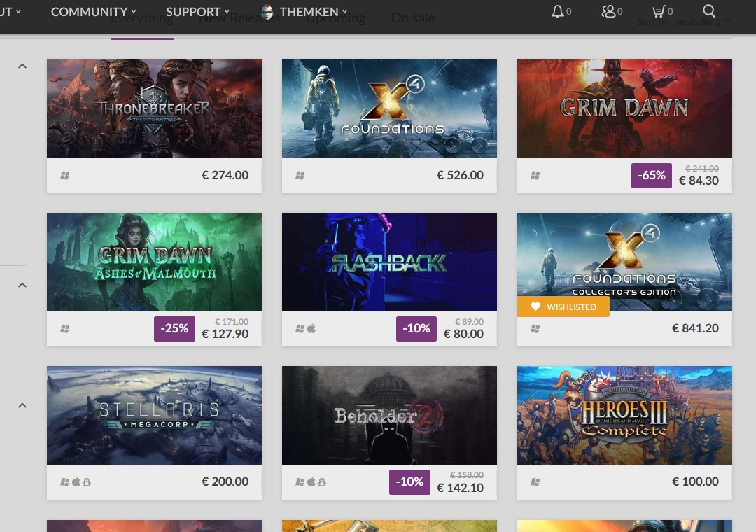The width and height of the screenshot is (756, 532).
Task: Click the -65% discount badge on Grim Dawn
Action: pos(652,176)
